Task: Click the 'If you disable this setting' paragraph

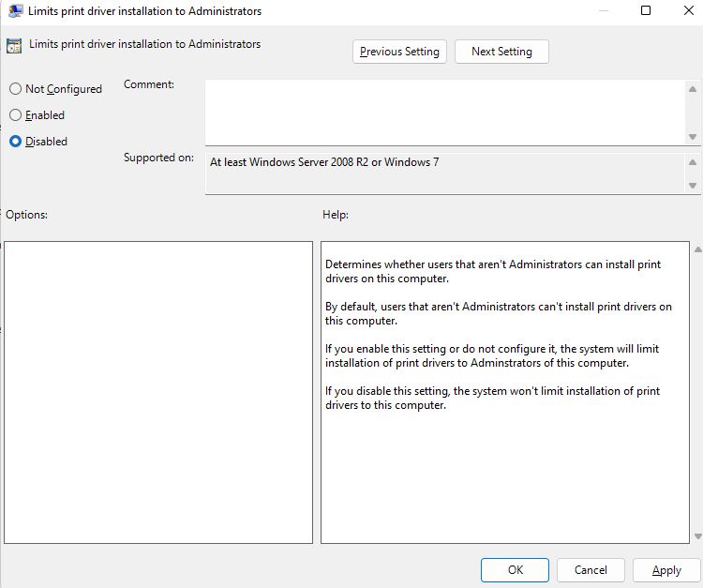Action: [x=492, y=398]
